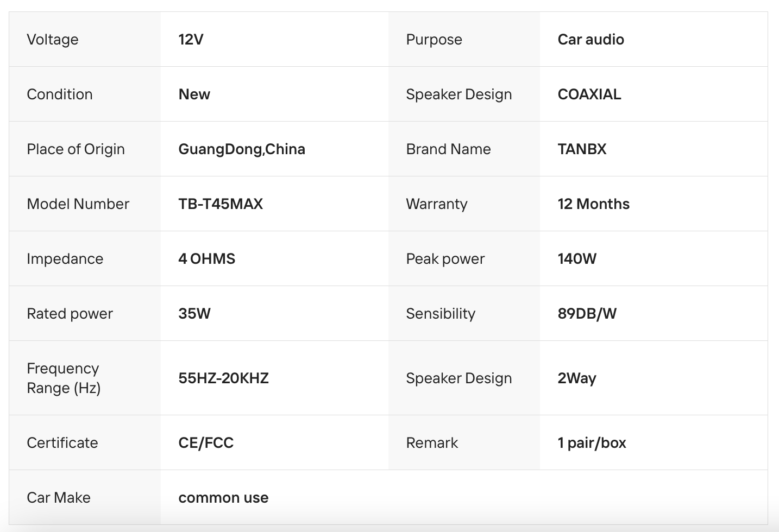Select the Place of Origin label
Viewport: 779px width, 532px height.
pos(76,149)
